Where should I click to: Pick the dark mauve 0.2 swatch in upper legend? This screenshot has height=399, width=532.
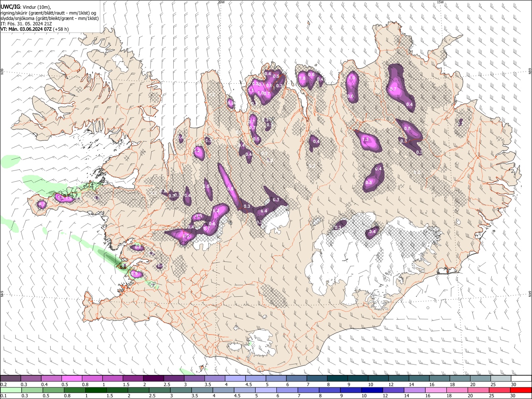[10, 379]
